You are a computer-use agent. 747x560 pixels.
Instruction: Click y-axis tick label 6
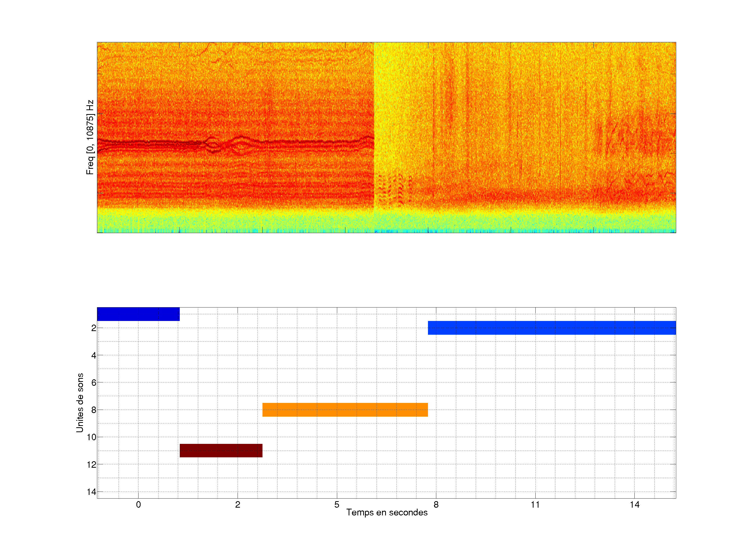(x=94, y=382)
